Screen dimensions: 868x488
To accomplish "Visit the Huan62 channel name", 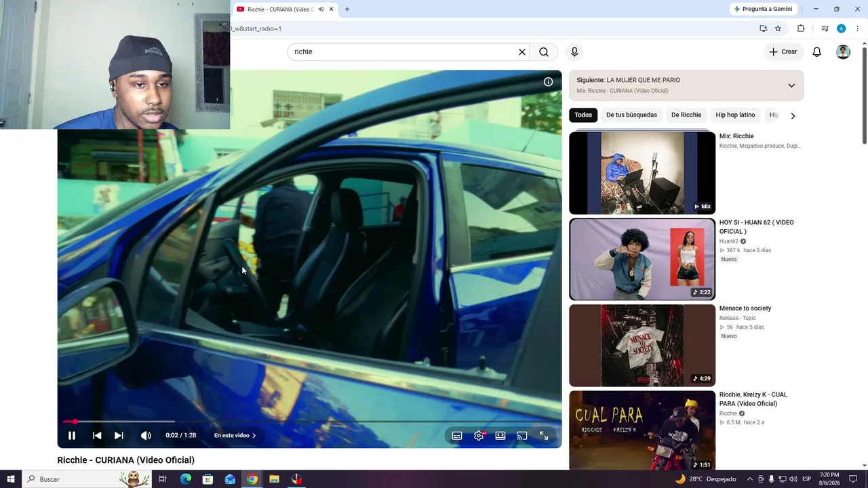I will pyautogui.click(x=729, y=241).
